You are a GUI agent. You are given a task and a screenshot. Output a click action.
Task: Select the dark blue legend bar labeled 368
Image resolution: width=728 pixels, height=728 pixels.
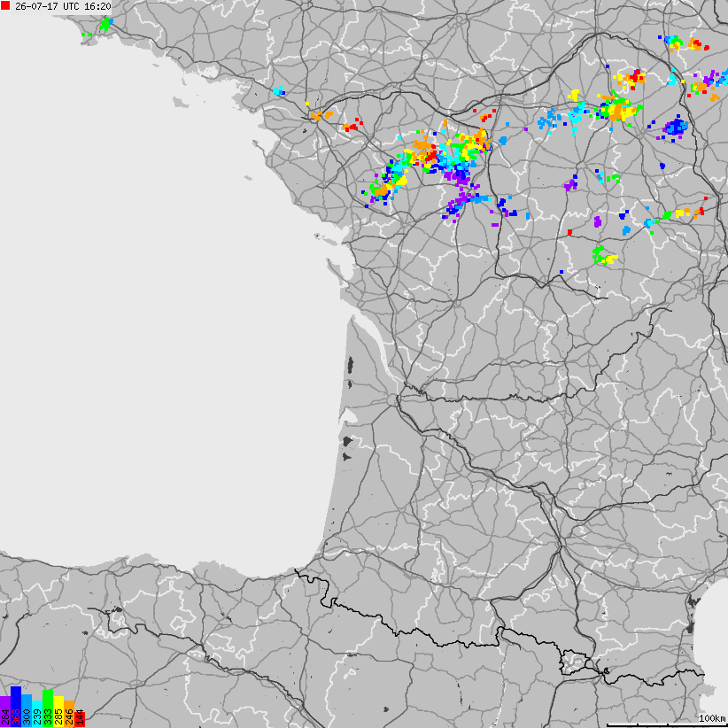pyautogui.click(x=16, y=707)
